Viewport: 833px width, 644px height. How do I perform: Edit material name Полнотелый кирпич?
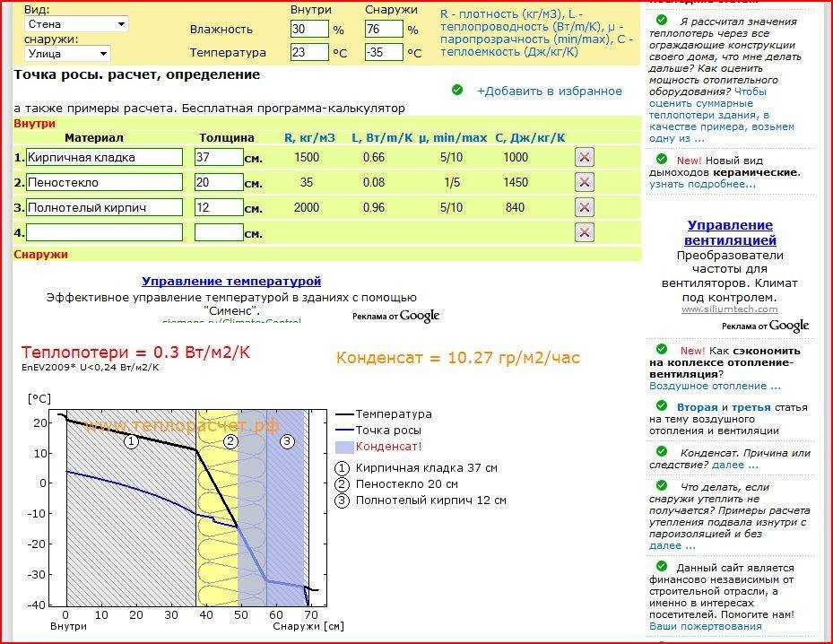[104, 207]
